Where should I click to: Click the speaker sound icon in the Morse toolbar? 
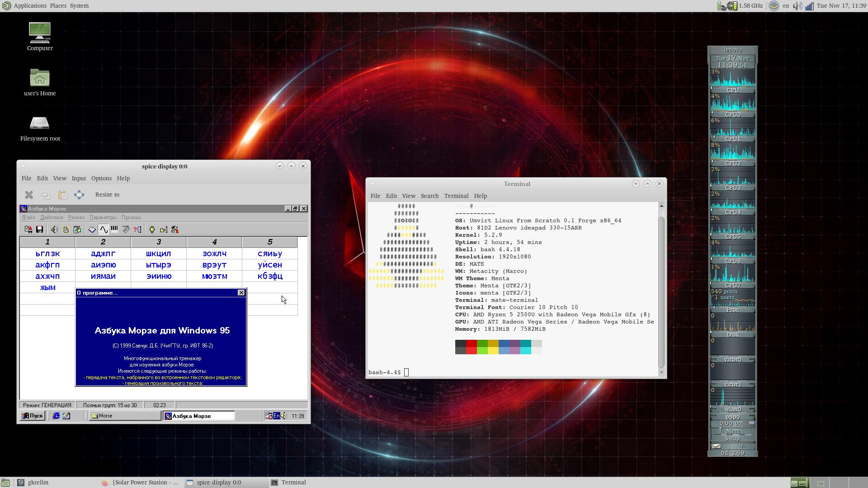(x=54, y=230)
